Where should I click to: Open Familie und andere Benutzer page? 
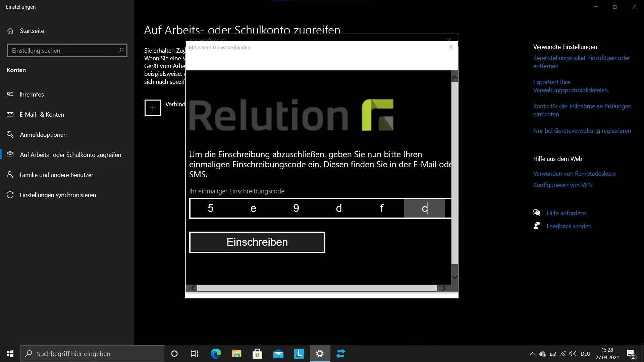pyautogui.click(x=67, y=175)
